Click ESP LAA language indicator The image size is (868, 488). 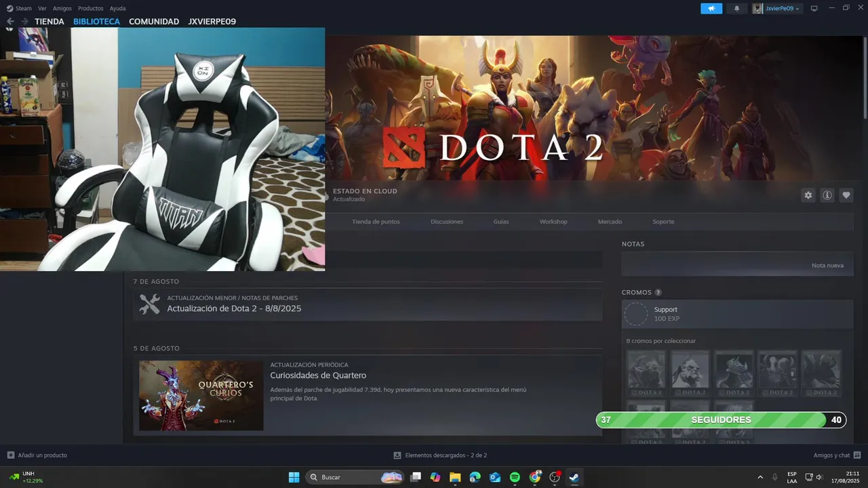(x=792, y=477)
